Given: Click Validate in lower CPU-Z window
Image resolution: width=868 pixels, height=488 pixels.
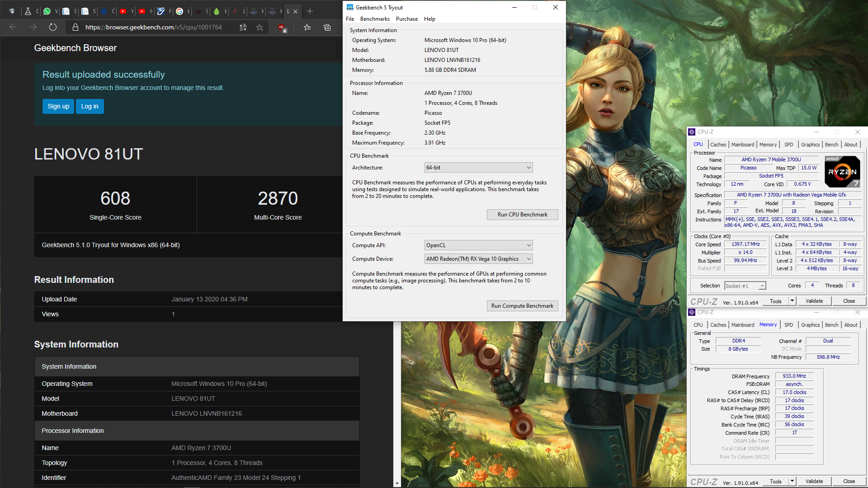Looking at the screenshot, I should tap(814, 481).
